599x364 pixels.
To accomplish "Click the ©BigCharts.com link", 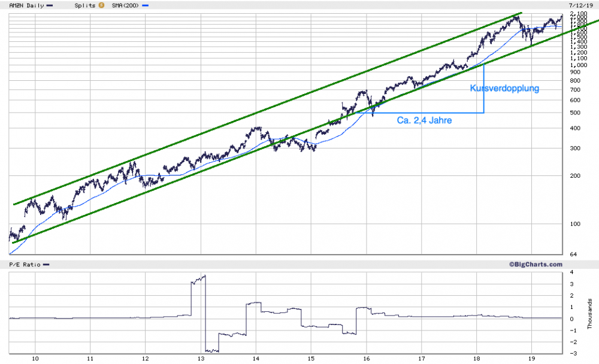I will (536, 264).
